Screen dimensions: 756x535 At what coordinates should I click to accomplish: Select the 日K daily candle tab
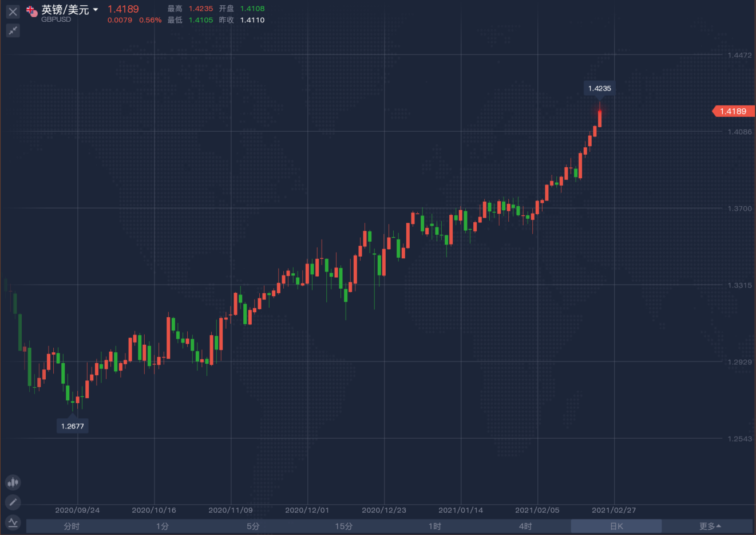coord(616,526)
